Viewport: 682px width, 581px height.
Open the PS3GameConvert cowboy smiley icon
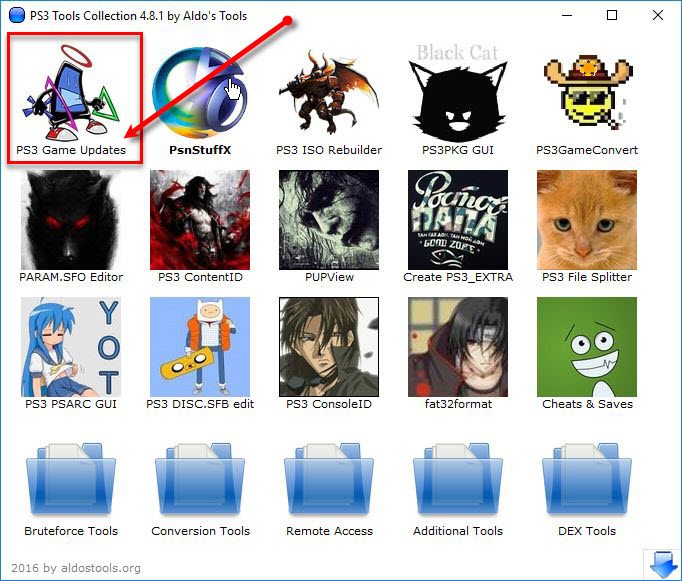point(587,92)
